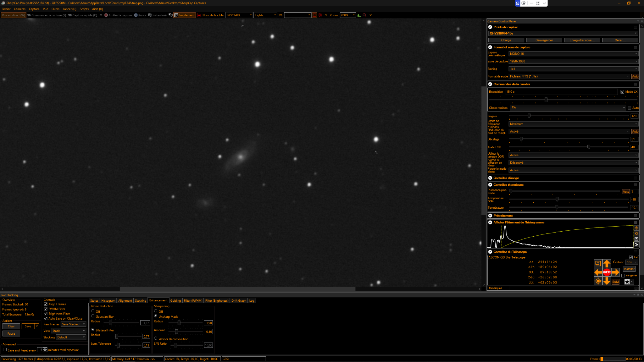Image resolution: width=644 pixels, height=362 pixels.
Task: Click the crosshair target icon in telescope controls
Action: click(x=598, y=281)
